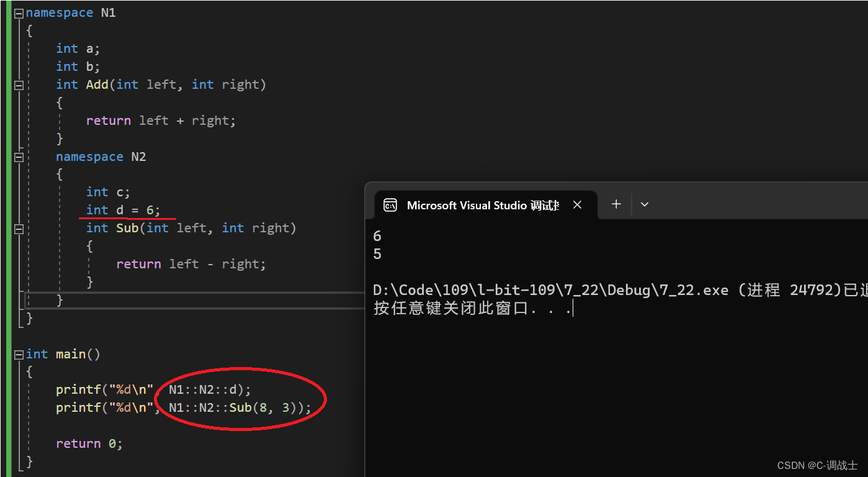The image size is (868, 477).
Task: Click the 7_22.exe path line in console
Action: point(619,291)
